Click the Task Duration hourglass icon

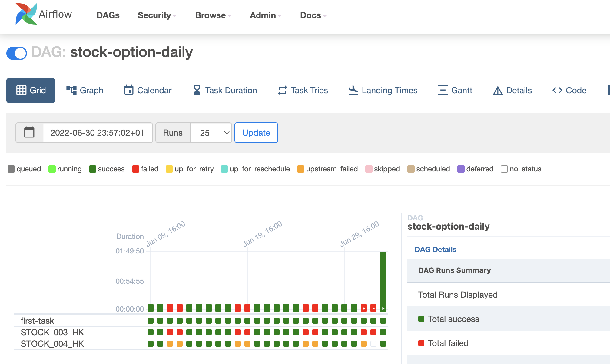coord(197,90)
